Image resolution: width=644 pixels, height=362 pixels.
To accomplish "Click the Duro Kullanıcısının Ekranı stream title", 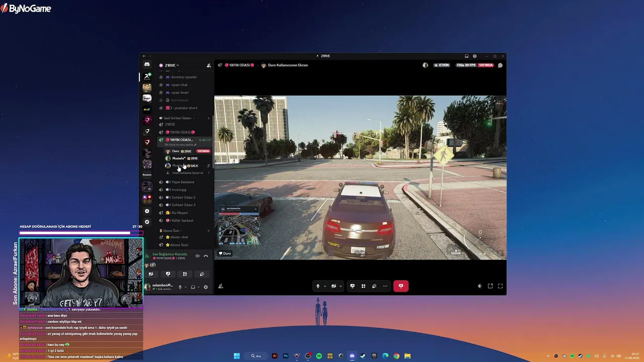I will [x=288, y=65].
